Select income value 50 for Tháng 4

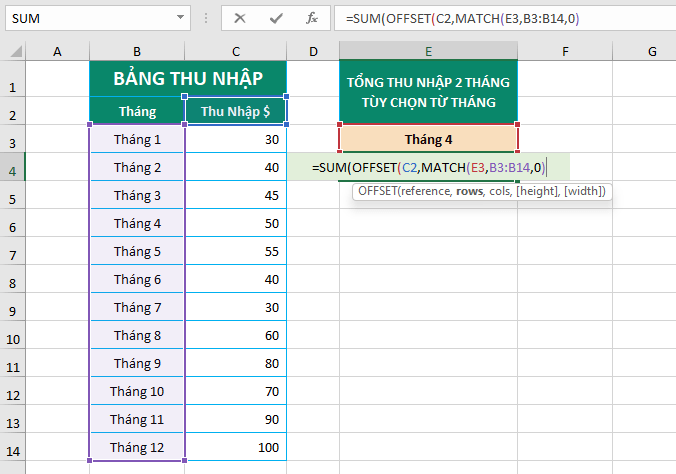click(236, 223)
